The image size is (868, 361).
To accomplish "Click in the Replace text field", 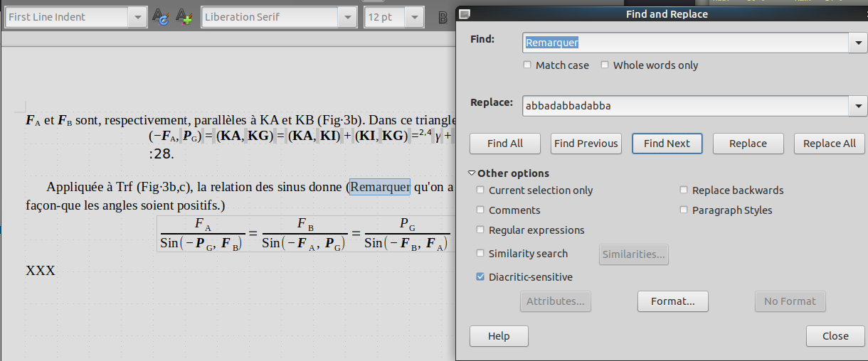I will click(x=686, y=106).
